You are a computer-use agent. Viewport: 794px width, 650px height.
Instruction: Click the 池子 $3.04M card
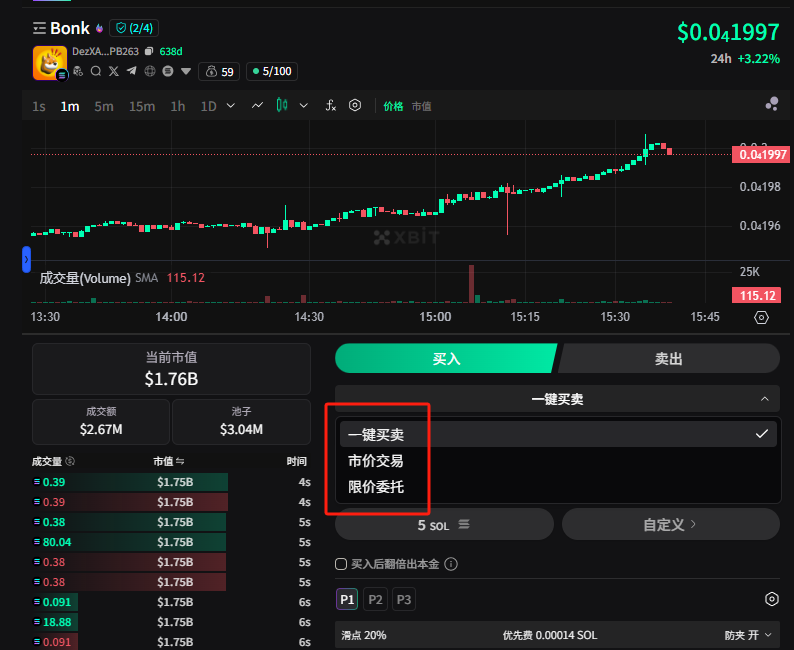click(x=242, y=422)
